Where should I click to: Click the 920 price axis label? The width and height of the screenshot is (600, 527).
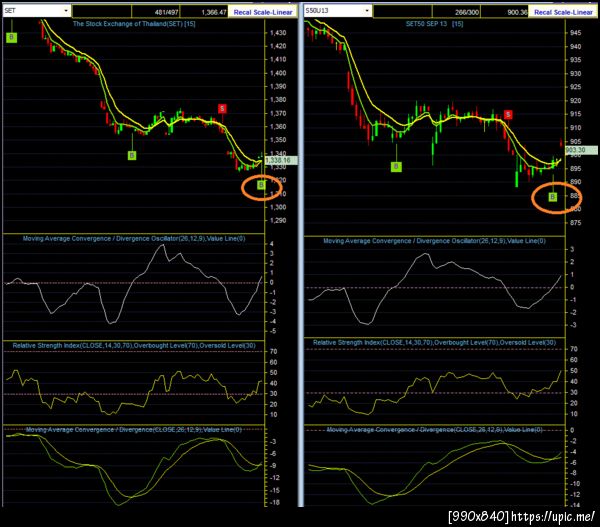(576, 101)
